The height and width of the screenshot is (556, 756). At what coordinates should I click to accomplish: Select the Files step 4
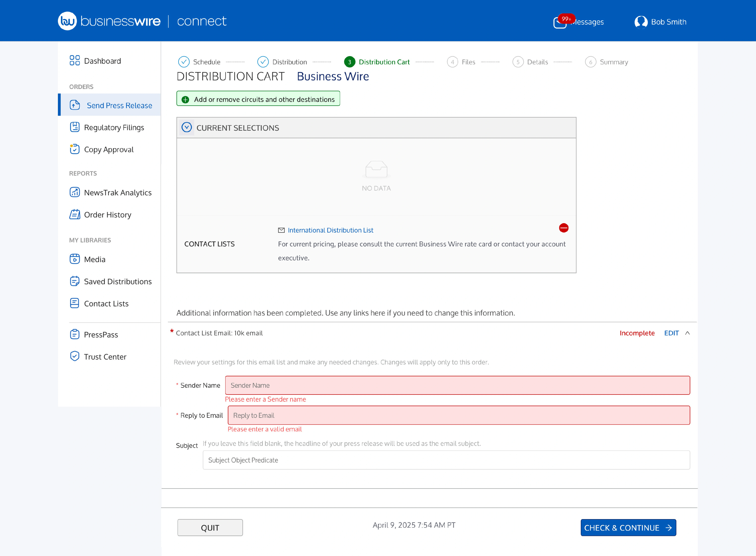click(x=461, y=62)
